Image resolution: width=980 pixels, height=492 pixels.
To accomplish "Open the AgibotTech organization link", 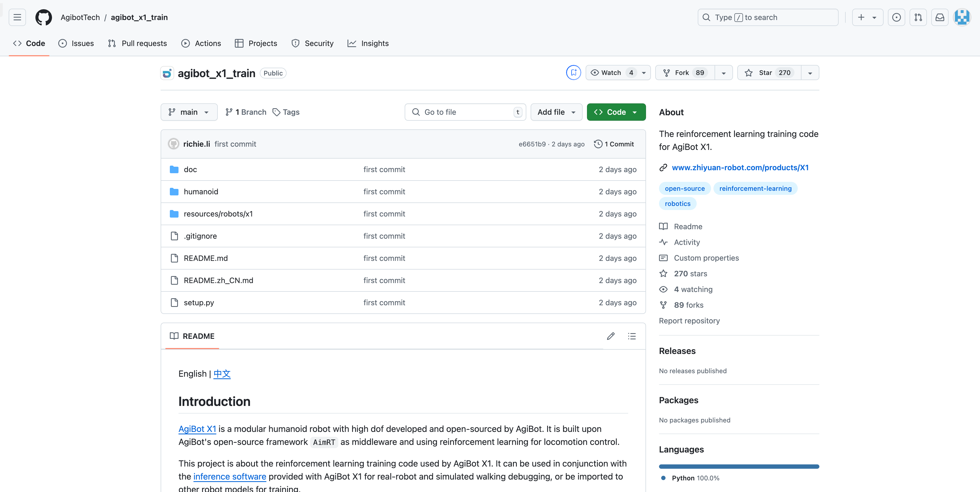I will pos(80,18).
